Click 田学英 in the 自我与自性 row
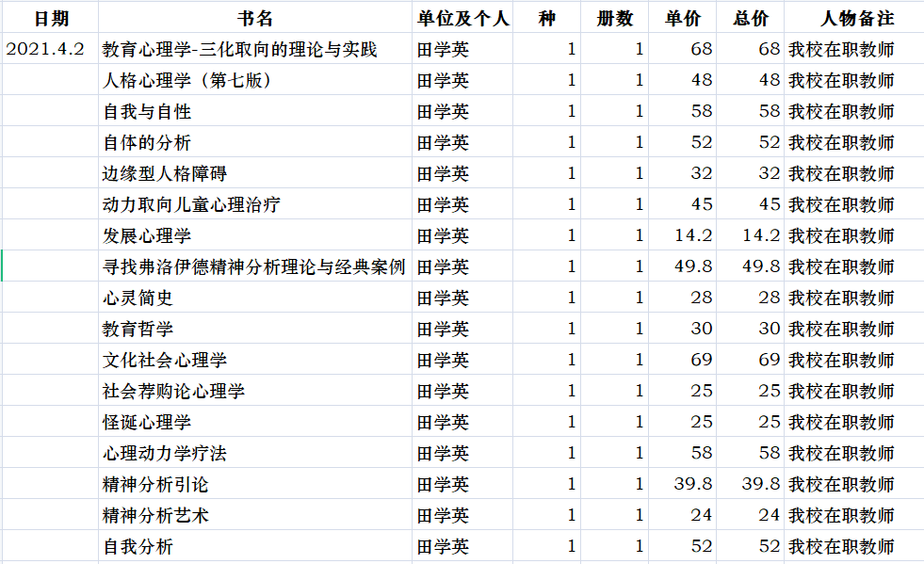924x564 pixels. (462, 111)
